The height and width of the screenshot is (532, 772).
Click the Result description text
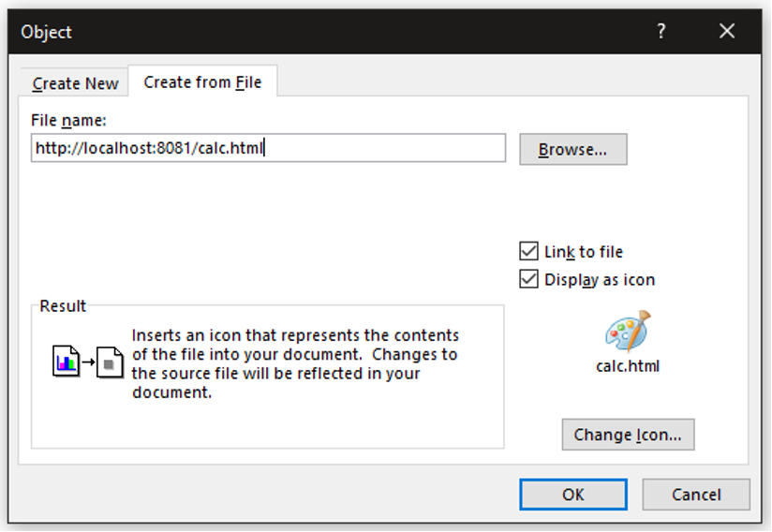[x=294, y=363]
